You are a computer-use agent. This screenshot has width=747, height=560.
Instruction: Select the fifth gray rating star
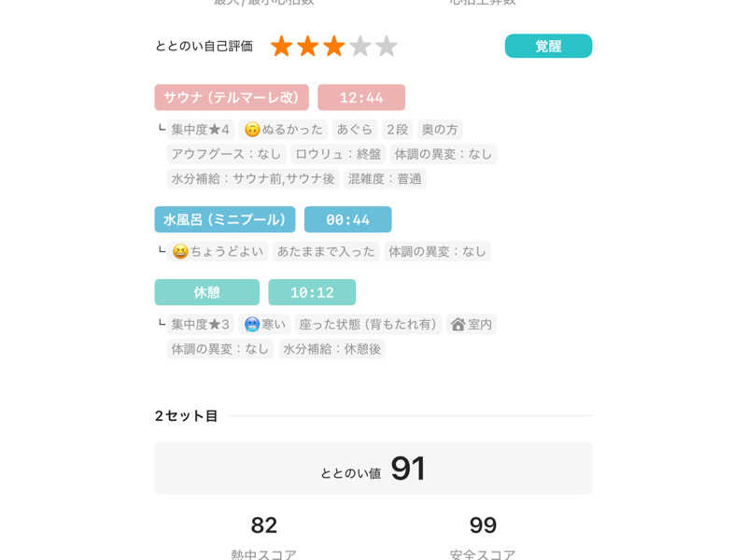pos(387,47)
